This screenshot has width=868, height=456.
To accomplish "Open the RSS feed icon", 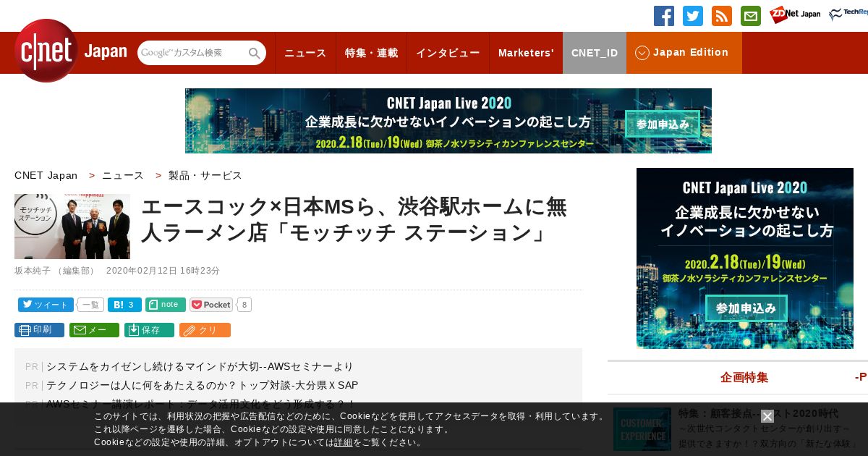I will (x=722, y=16).
